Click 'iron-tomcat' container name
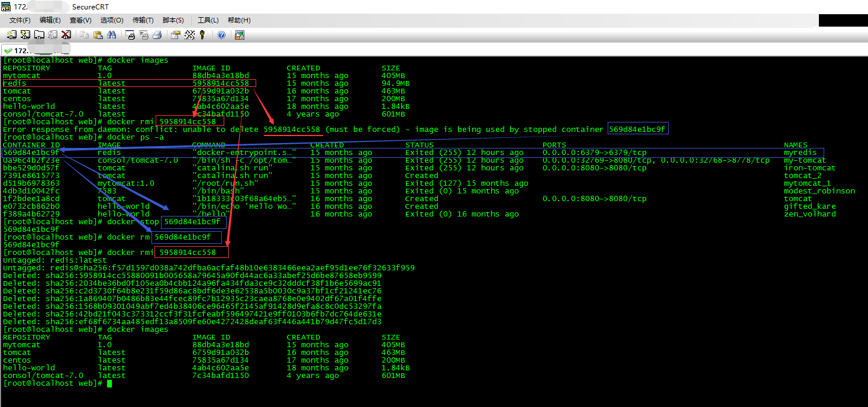This screenshot has height=407, width=868. pyautogui.click(x=810, y=168)
